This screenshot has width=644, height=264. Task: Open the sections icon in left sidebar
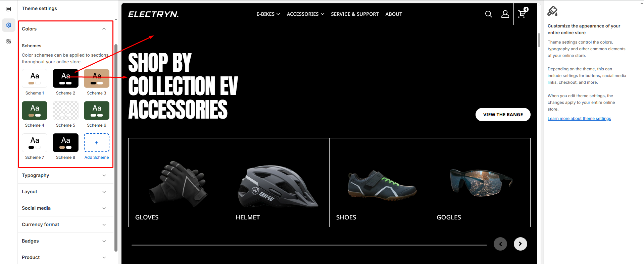coord(9,9)
